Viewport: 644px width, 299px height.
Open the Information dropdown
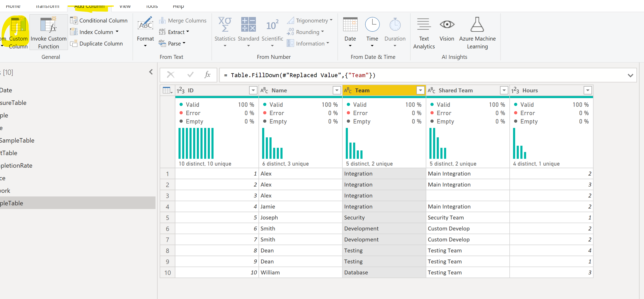click(308, 43)
